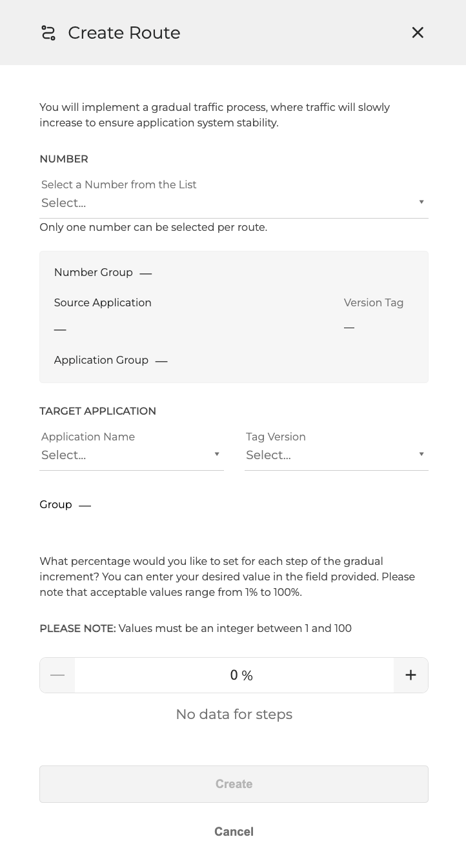The width and height of the screenshot is (466, 868).
Task: Open the Select a Number list field
Action: tap(226, 202)
